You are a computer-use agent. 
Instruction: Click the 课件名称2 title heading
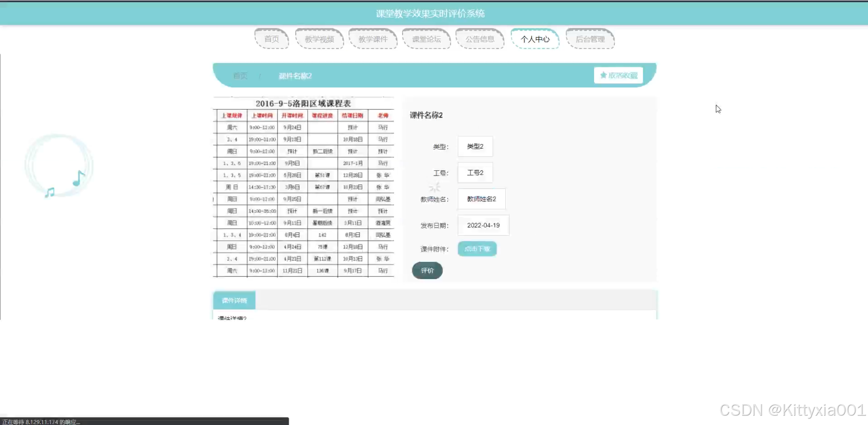pyautogui.click(x=426, y=115)
